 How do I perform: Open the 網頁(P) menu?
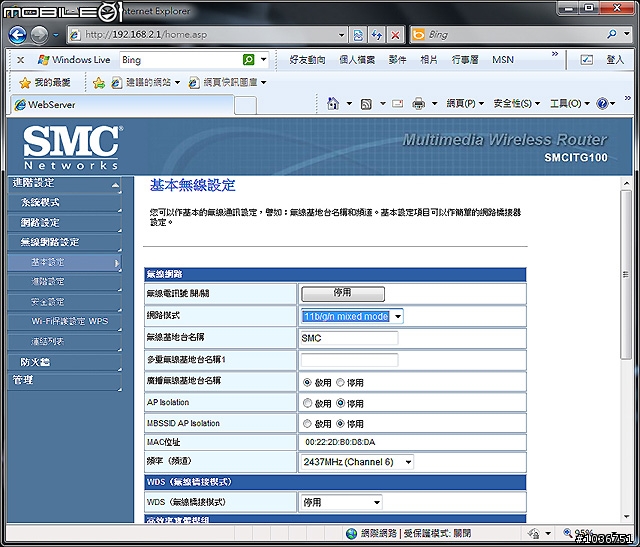click(465, 104)
